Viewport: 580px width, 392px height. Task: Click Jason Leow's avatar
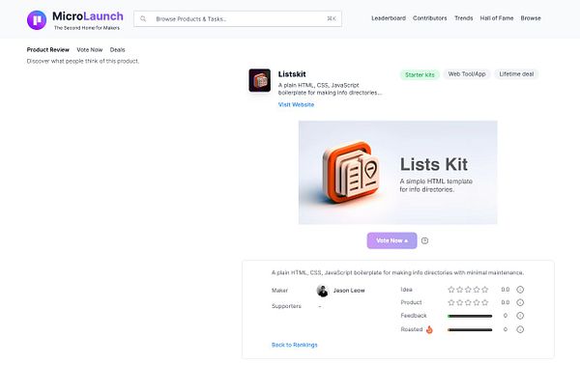pyautogui.click(x=323, y=291)
